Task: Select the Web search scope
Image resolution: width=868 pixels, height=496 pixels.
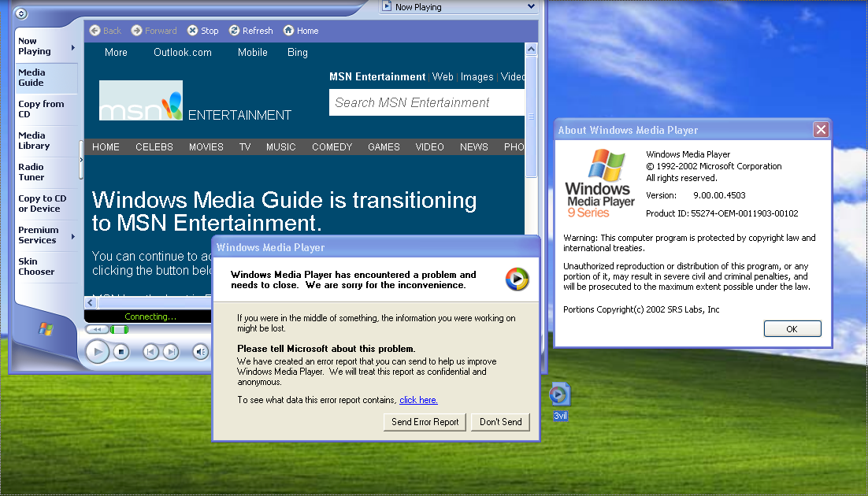Action: pyautogui.click(x=443, y=77)
